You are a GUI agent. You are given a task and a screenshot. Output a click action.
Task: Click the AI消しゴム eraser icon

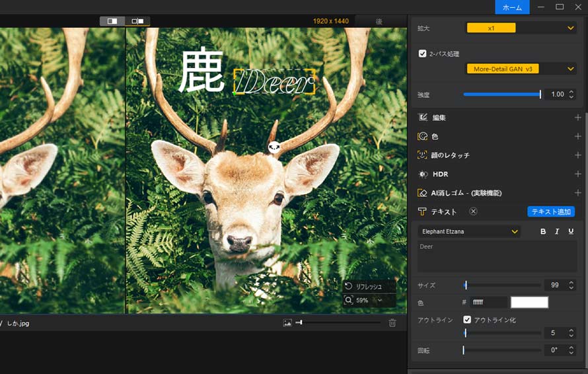click(x=422, y=193)
